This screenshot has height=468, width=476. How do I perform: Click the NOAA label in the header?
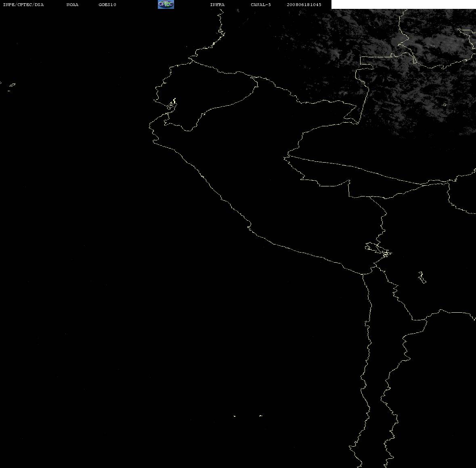72,4
